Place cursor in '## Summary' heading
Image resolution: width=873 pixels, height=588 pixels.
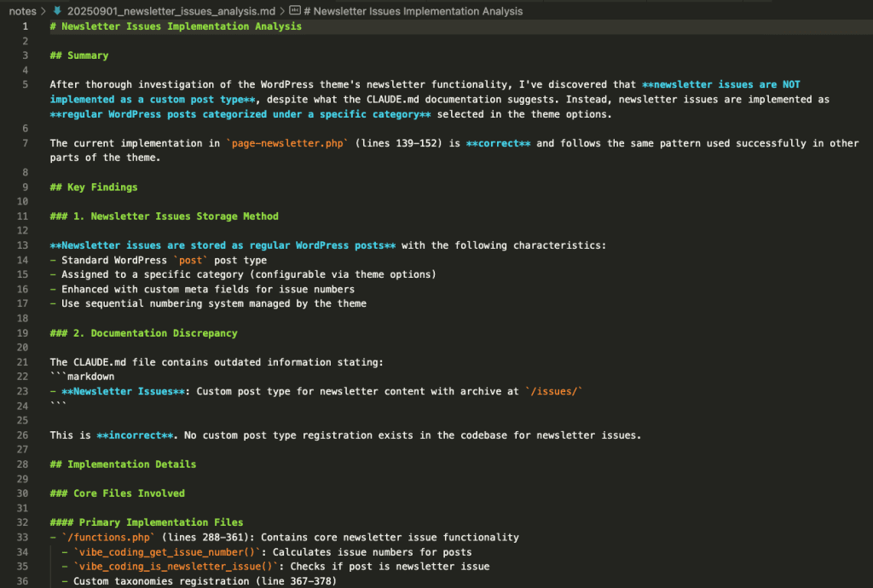(x=79, y=55)
